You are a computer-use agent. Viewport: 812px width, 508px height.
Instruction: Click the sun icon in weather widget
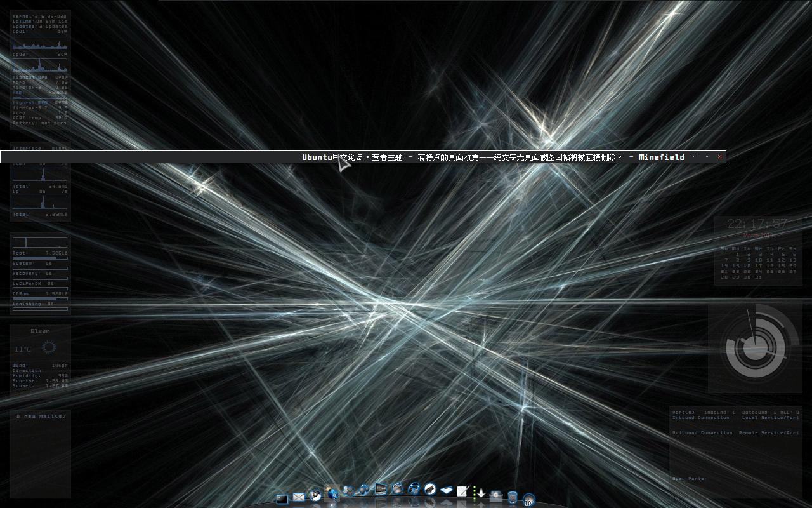[49, 347]
